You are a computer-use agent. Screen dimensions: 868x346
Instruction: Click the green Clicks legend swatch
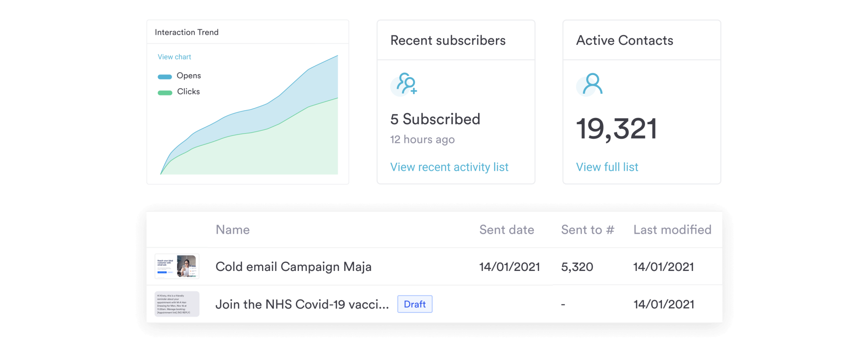click(165, 93)
